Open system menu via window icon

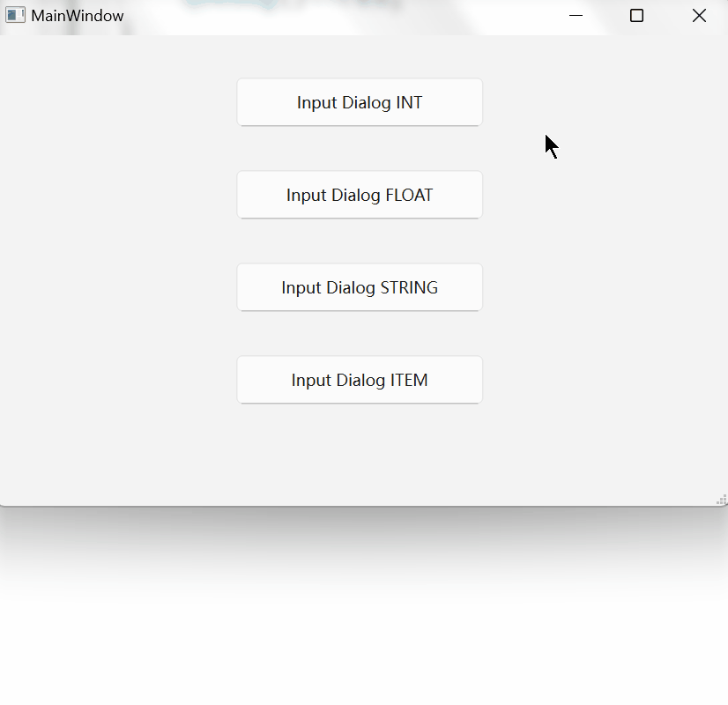coord(15,15)
